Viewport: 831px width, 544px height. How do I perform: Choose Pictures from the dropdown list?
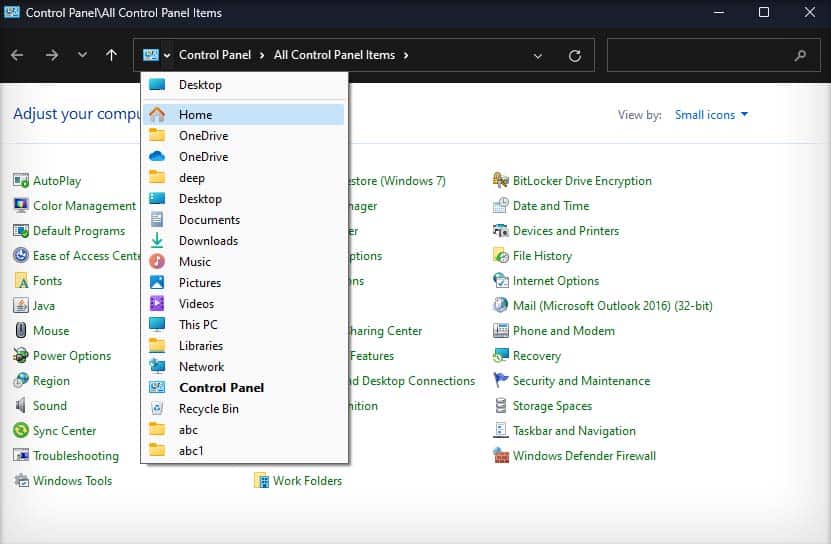(243, 283)
